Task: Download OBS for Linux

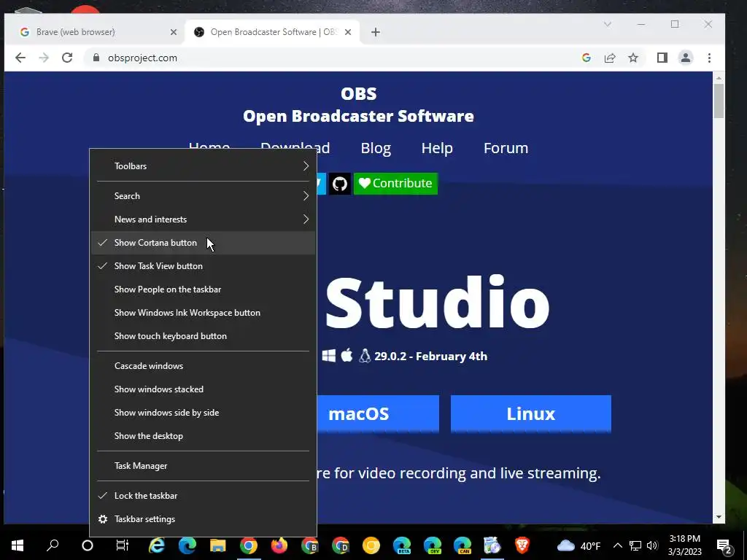Action: pos(531,413)
